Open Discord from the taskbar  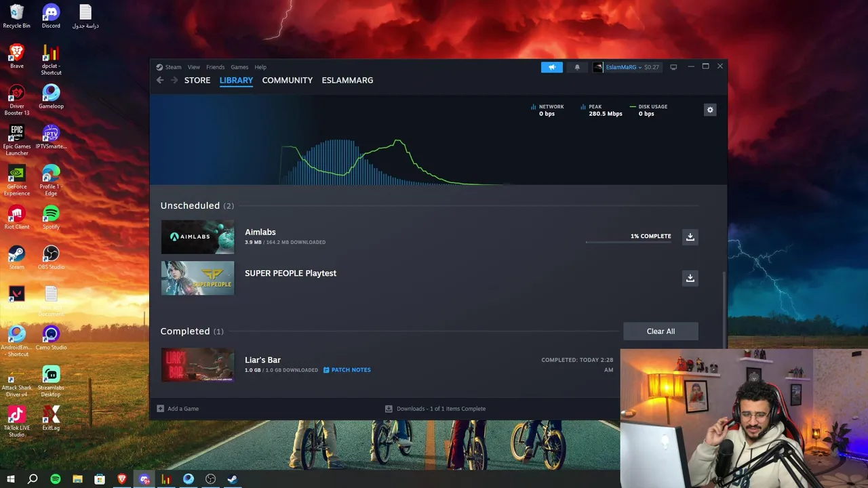(x=144, y=479)
